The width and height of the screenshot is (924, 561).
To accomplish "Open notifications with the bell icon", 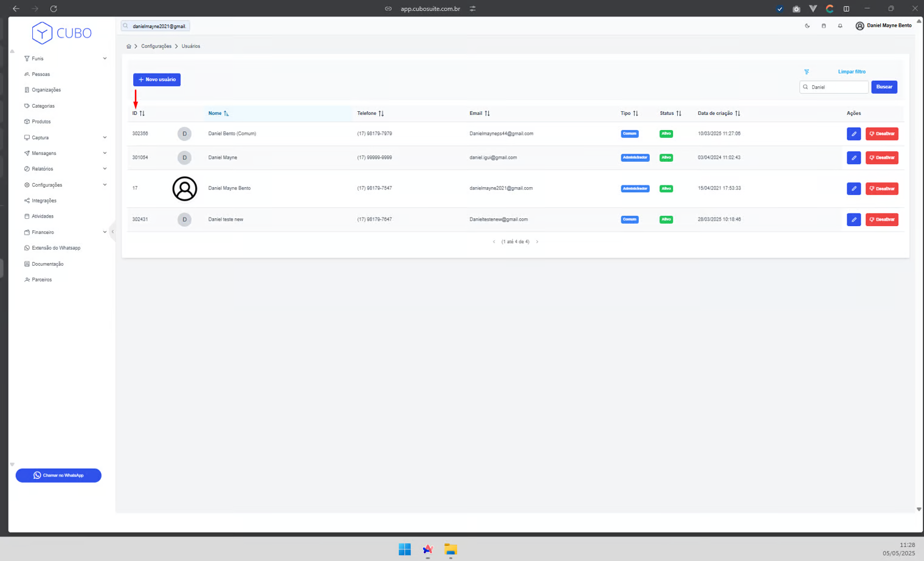I will (840, 26).
